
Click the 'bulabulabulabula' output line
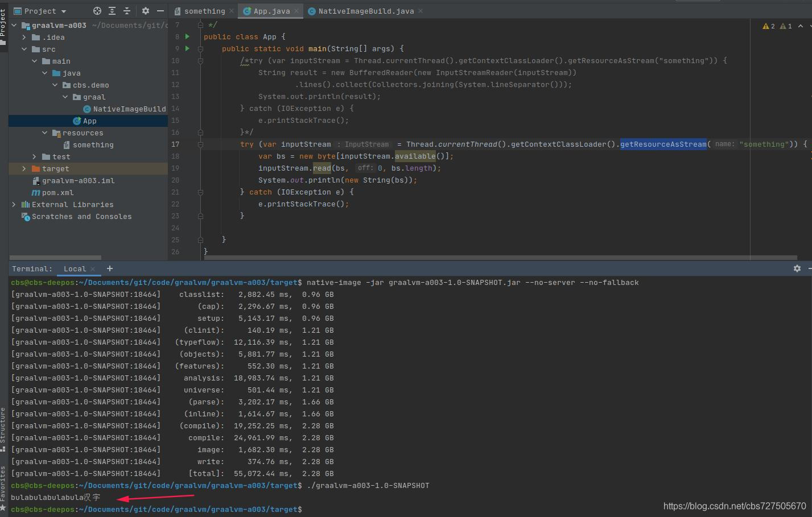coord(55,498)
